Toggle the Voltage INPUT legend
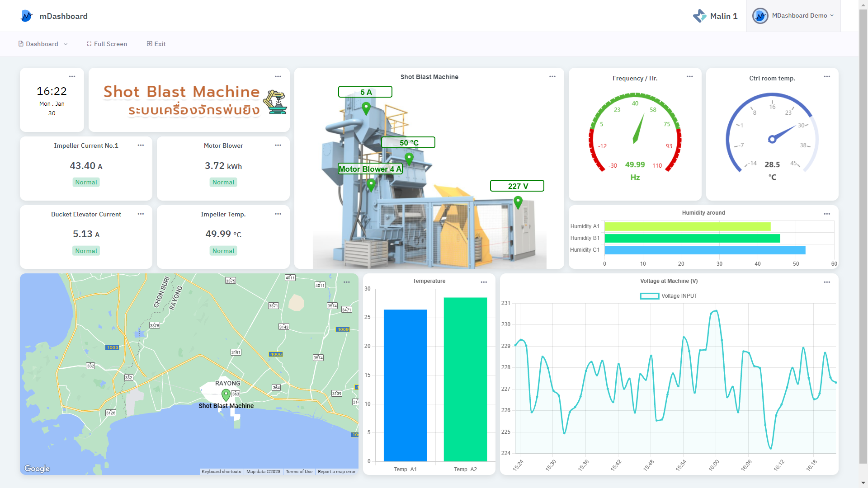 point(669,296)
